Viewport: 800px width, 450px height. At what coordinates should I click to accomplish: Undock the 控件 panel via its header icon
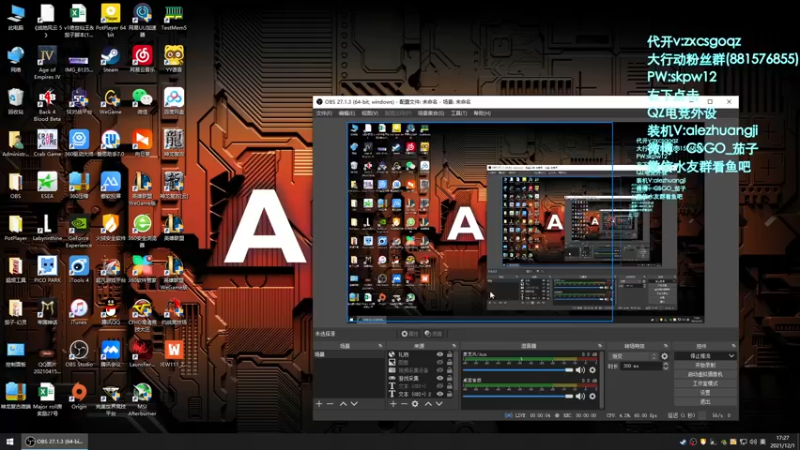(x=733, y=346)
